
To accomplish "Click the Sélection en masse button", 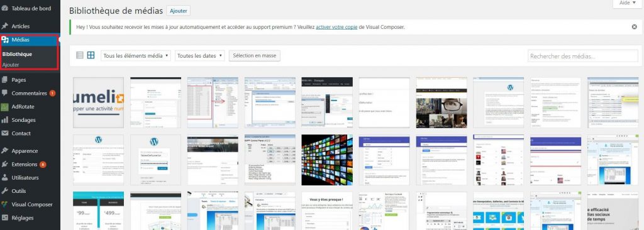I will 255,56.
